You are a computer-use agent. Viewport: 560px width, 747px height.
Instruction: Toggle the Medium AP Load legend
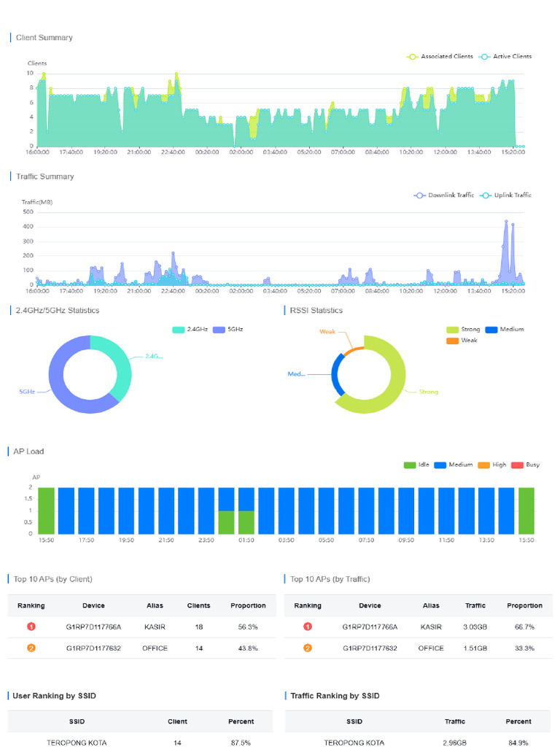point(454,465)
